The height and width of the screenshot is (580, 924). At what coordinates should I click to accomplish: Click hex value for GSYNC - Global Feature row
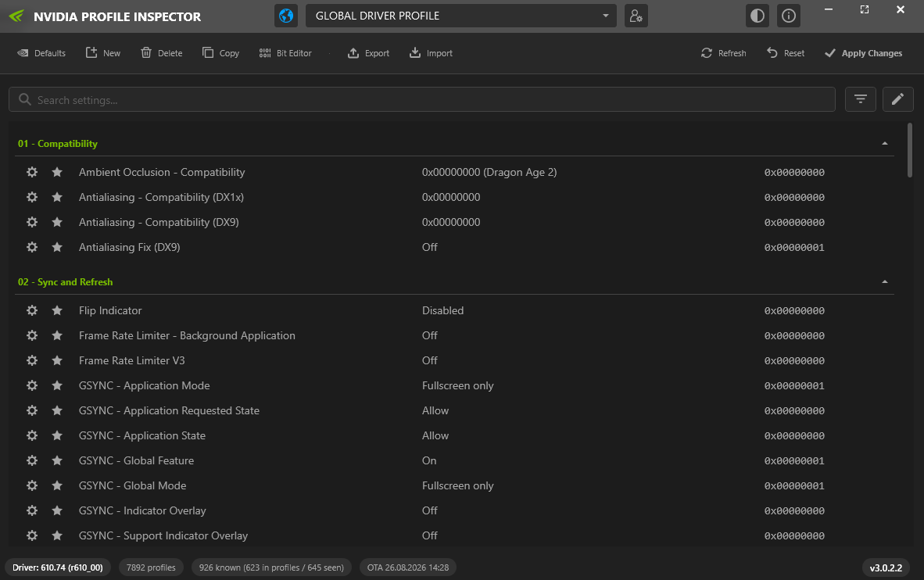[x=794, y=461]
